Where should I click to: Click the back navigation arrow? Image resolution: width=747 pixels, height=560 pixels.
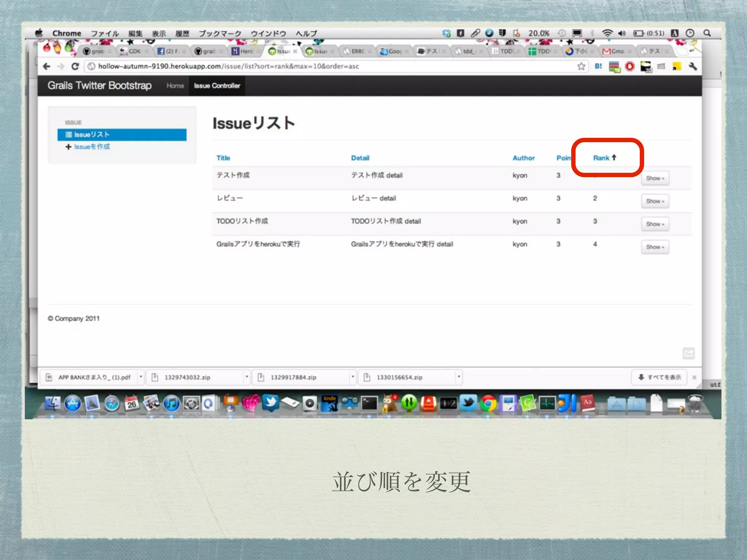47,66
